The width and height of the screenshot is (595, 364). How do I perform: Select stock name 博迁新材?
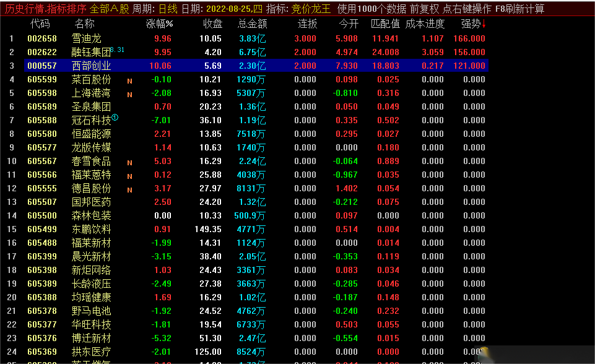(91, 339)
